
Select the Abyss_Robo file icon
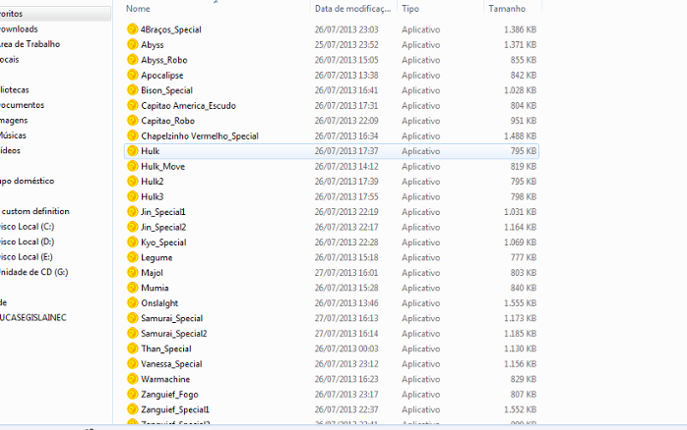[x=132, y=60]
